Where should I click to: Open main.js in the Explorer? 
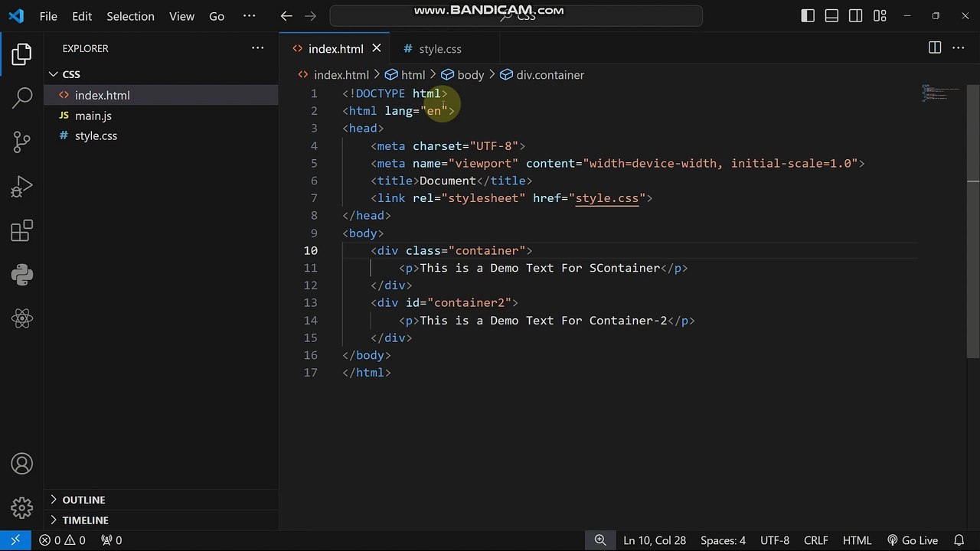pos(93,116)
